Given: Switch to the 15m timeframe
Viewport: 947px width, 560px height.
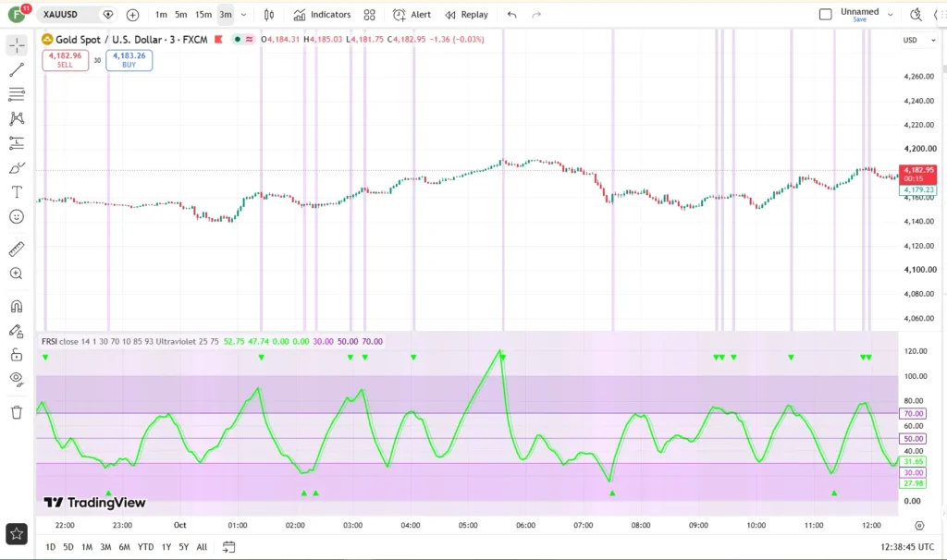Looking at the screenshot, I should coord(203,15).
